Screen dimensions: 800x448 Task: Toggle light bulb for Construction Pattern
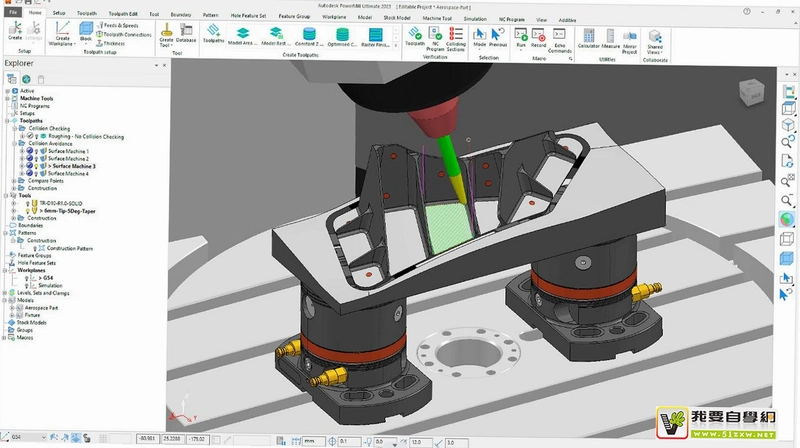click(x=35, y=248)
